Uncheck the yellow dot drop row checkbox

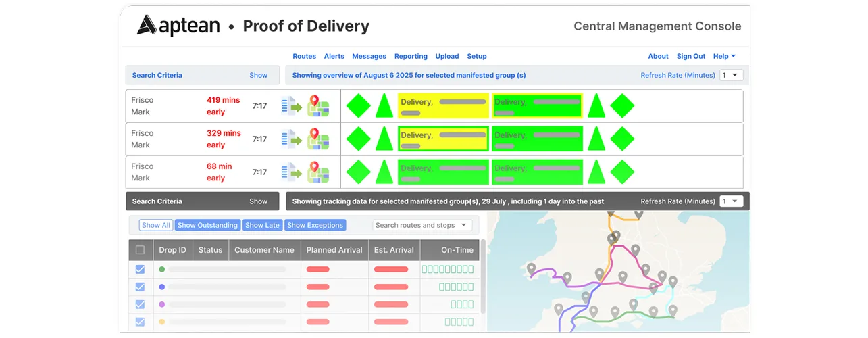140,322
